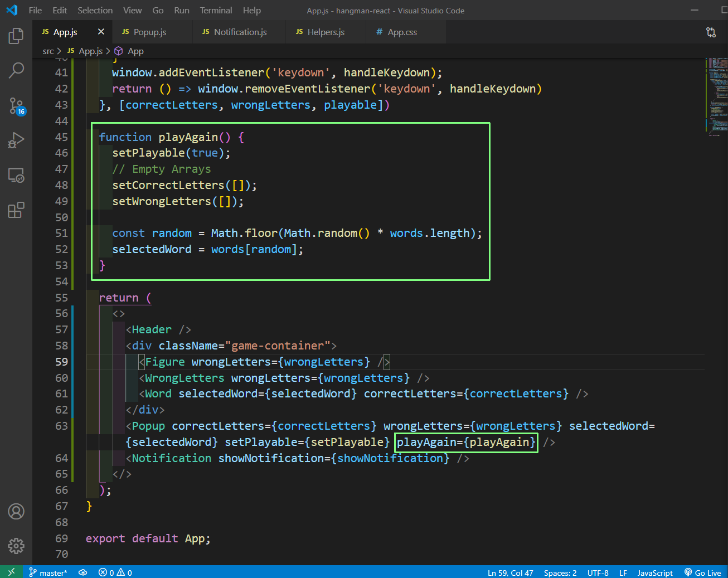728x578 pixels.
Task: Open the Accounts menu icon
Action: click(x=16, y=511)
